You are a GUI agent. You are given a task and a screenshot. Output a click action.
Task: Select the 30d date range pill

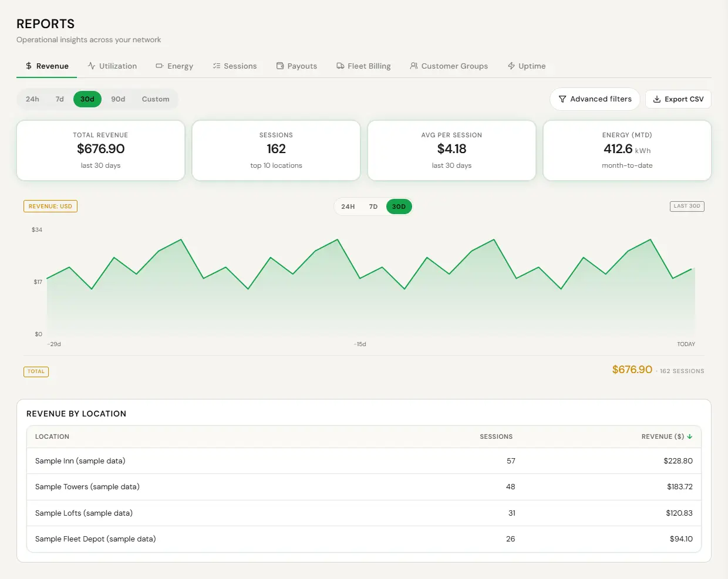click(x=87, y=99)
